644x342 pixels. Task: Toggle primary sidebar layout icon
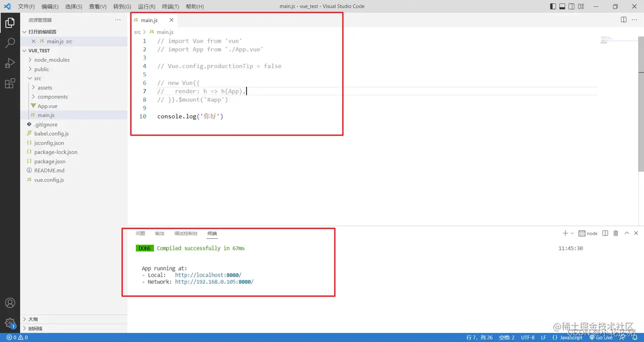[x=553, y=7]
